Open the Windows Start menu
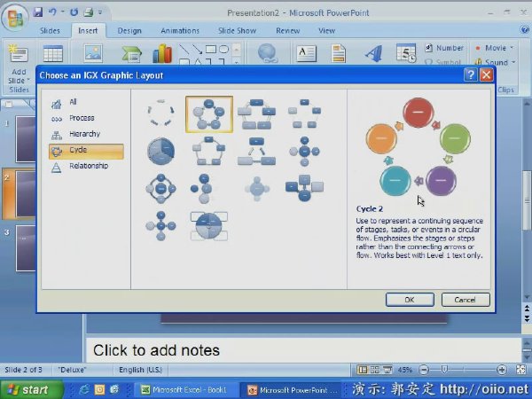 32,389
